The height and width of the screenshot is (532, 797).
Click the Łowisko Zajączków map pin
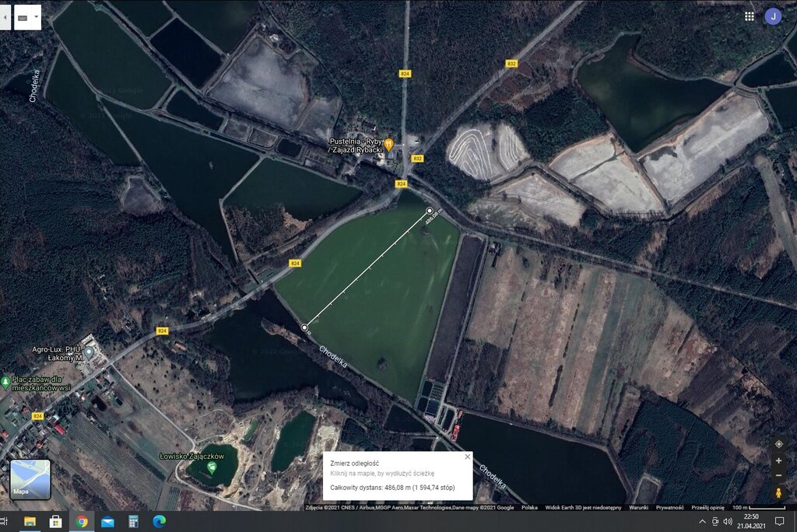coord(212,466)
